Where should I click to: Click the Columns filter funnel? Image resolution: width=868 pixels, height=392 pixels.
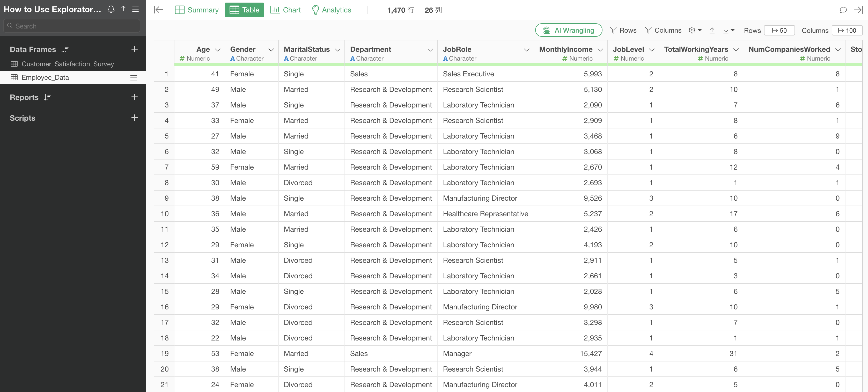click(x=663, y=30)
